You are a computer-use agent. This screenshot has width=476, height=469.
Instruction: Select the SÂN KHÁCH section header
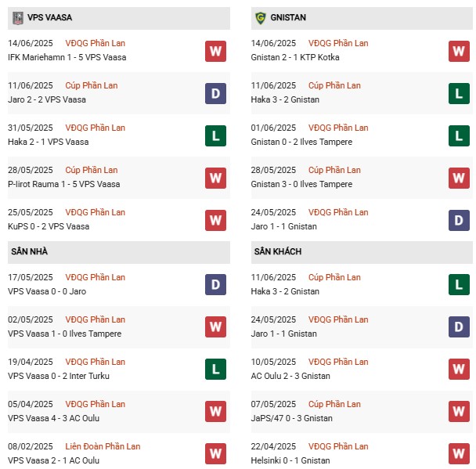point(277,251)
